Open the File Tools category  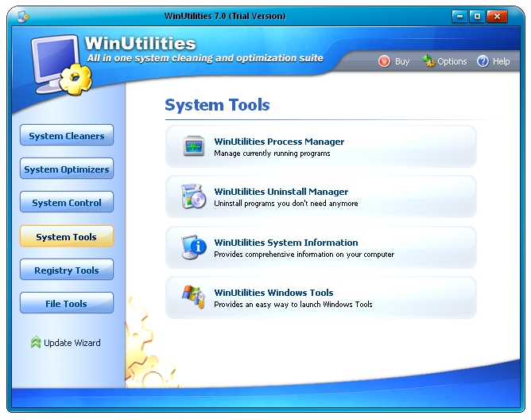point(67,303)
